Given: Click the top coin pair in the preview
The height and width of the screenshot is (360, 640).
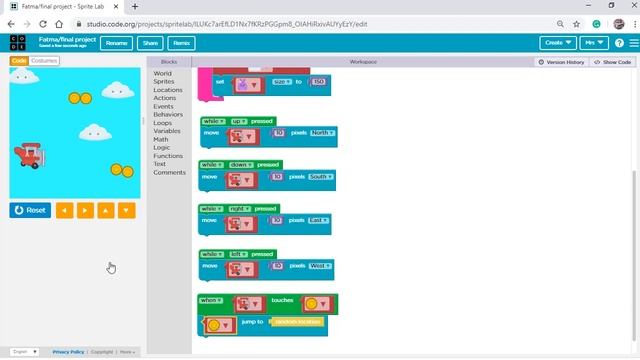Looking at the screenshot, I should click(80, 98).
